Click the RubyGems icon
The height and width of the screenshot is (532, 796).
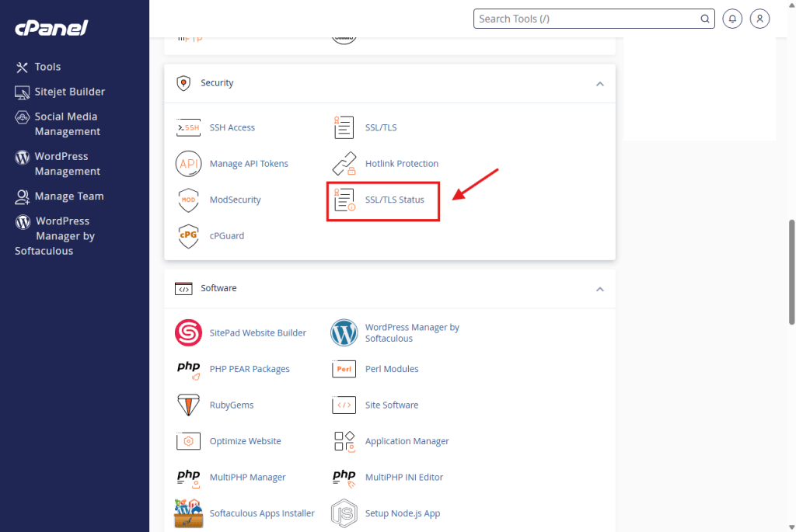188,405
